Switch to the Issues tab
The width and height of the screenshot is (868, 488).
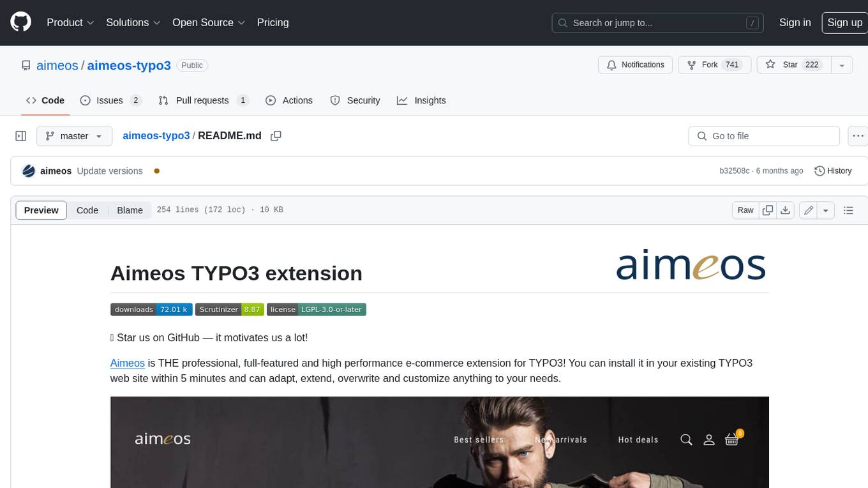(x=110, y=100)
